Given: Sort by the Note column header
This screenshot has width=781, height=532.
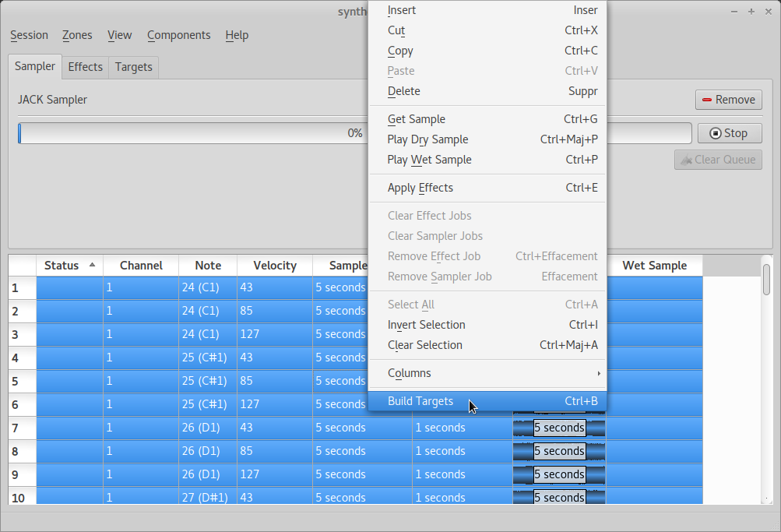Looking at the screenshot, I should (208, 266).
